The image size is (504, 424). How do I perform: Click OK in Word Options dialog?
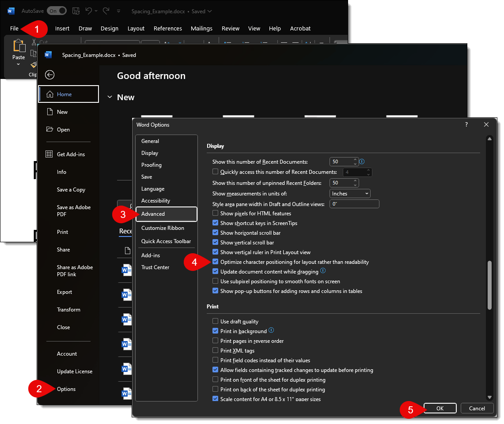point(440,408)
